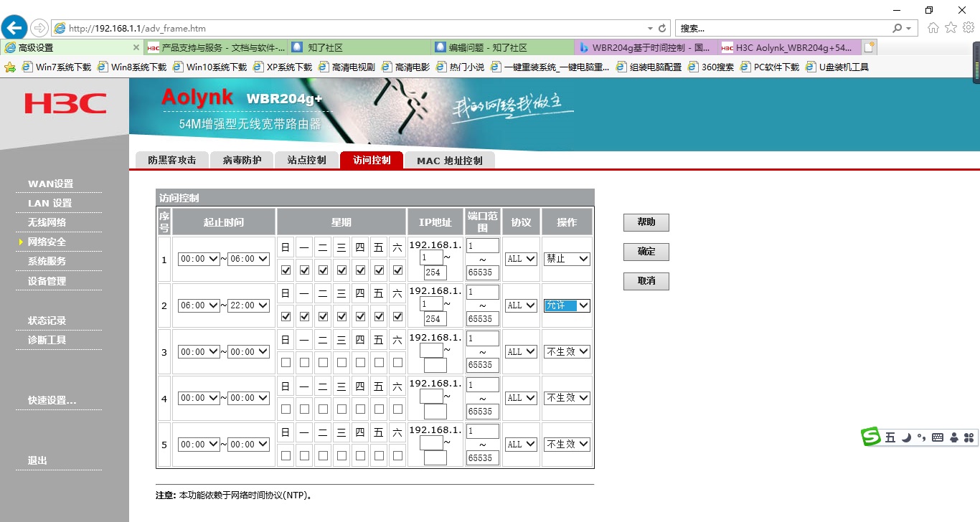Switch to the 编辑问题 - 知了社区 browser tab
The image size is (980, 522).
click(503, 47)
